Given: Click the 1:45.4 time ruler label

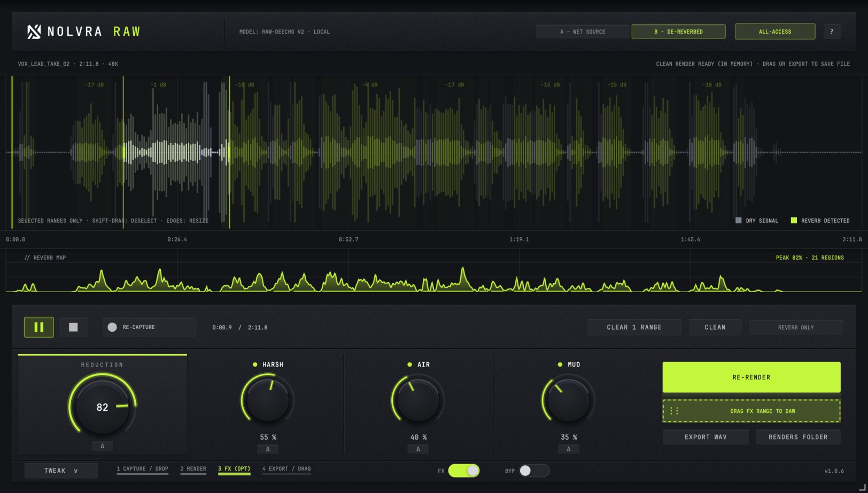Looking at the screenshot, I should click(x=691, y=239).
